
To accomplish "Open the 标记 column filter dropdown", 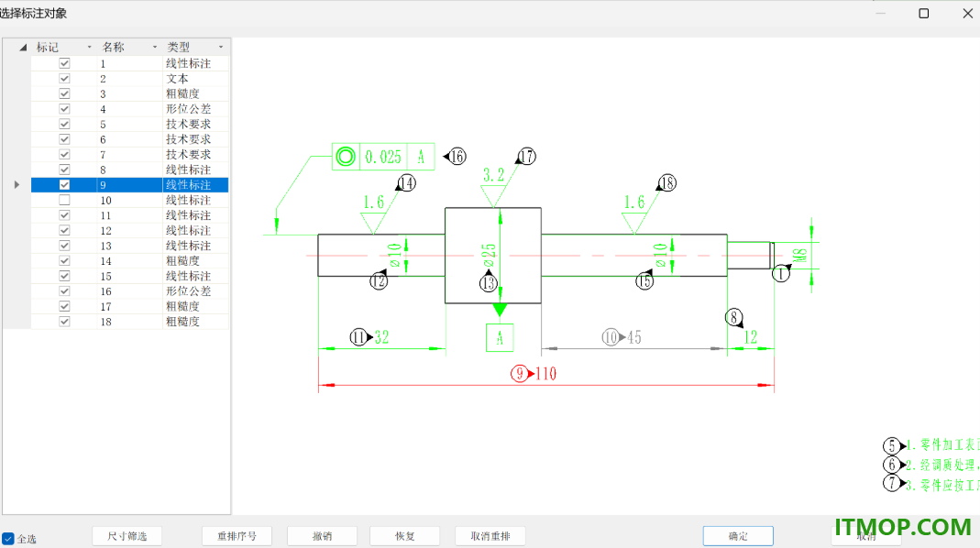I will click(89, 47).
